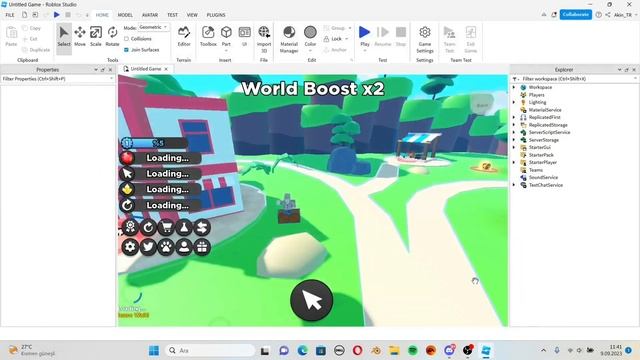The image size is (640, 360).
Task: Open the Mode Geometric dropdown
Action: [x=153, y=27]
